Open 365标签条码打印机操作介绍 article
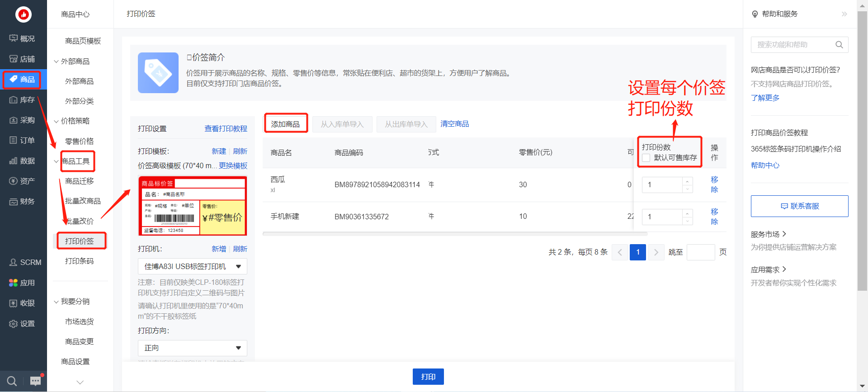868x392 pixels. tap(796, 149)
